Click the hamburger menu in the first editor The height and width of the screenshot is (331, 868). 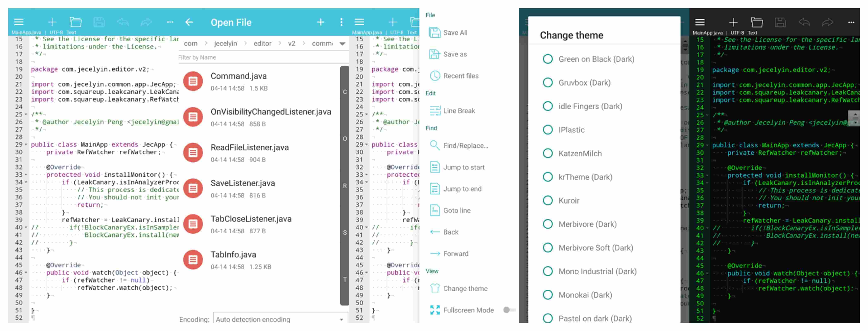click(19, 22)
